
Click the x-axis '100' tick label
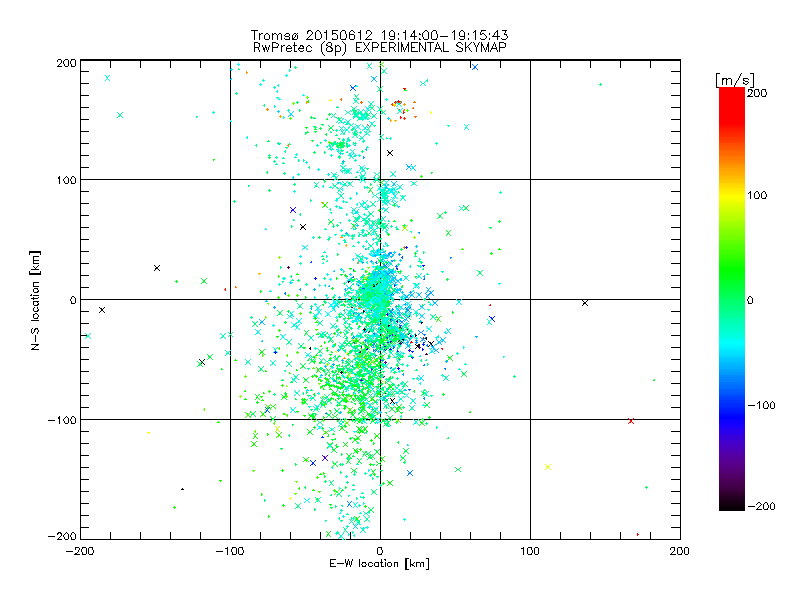(x=530, y=551)
